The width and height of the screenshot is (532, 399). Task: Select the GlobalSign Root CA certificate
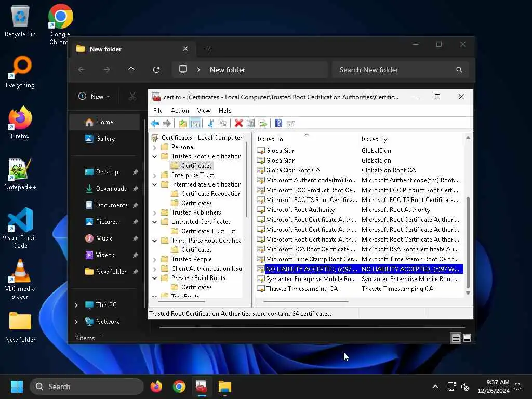359,170
